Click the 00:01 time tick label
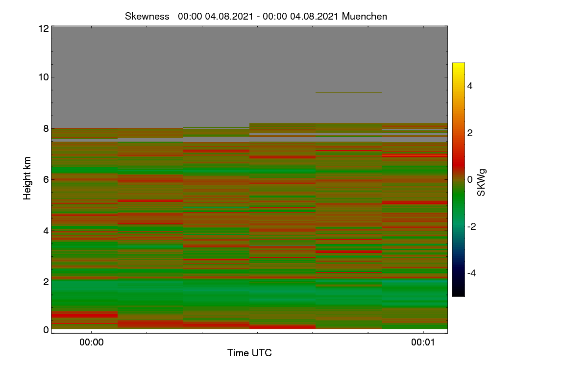Image resolution: width=588 pixels, height=392 pixels. tap(423, 343)
